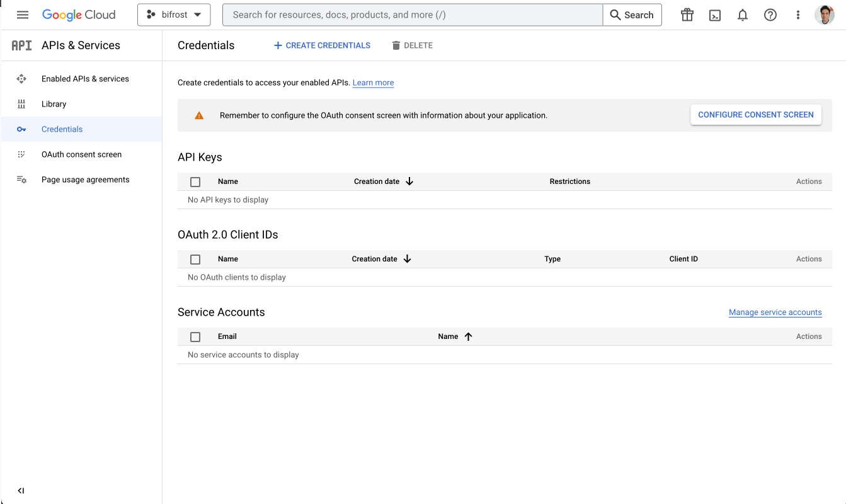Sort OAuth clients by Name column

228,259
